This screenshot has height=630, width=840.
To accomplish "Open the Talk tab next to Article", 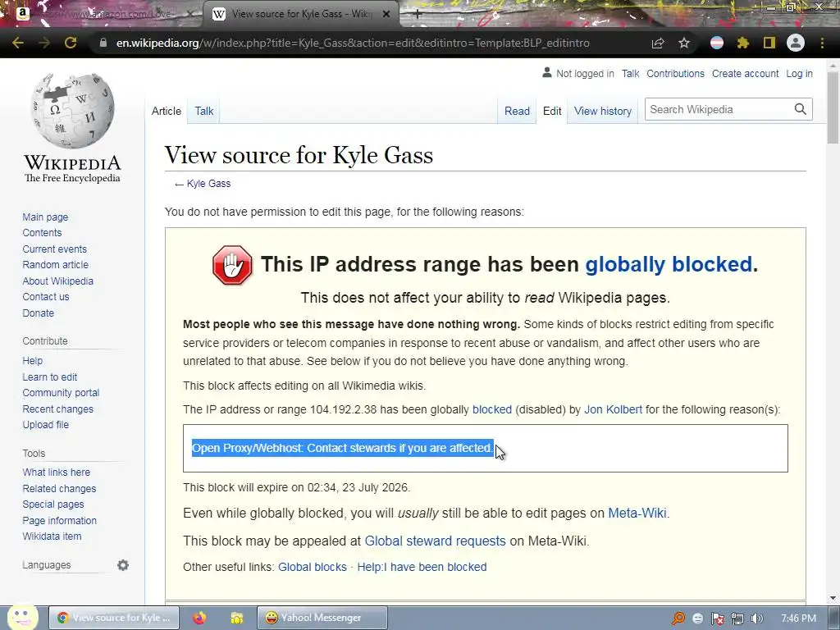I will pyautogui.click(x=204, y=111).
